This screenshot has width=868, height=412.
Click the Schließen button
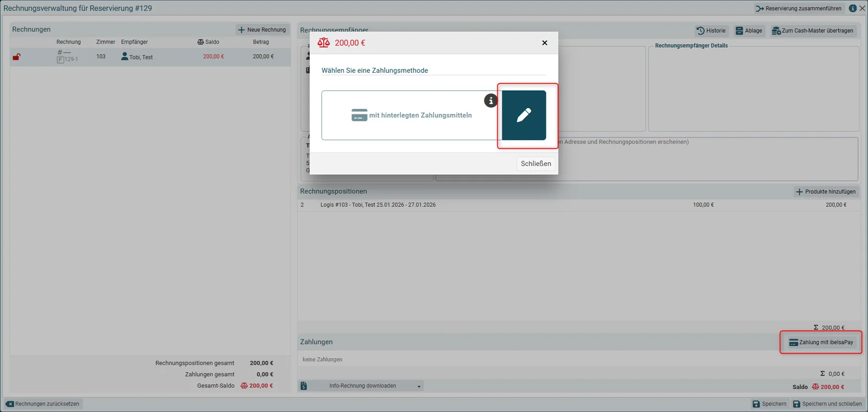coord(535,163)
